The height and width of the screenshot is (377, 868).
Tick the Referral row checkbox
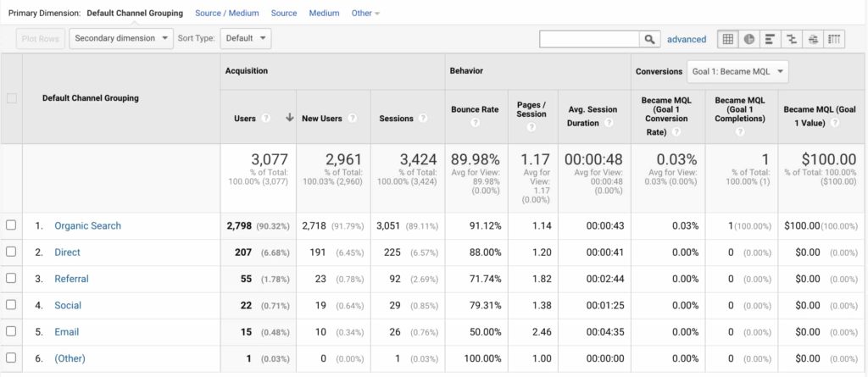point(11,279)
